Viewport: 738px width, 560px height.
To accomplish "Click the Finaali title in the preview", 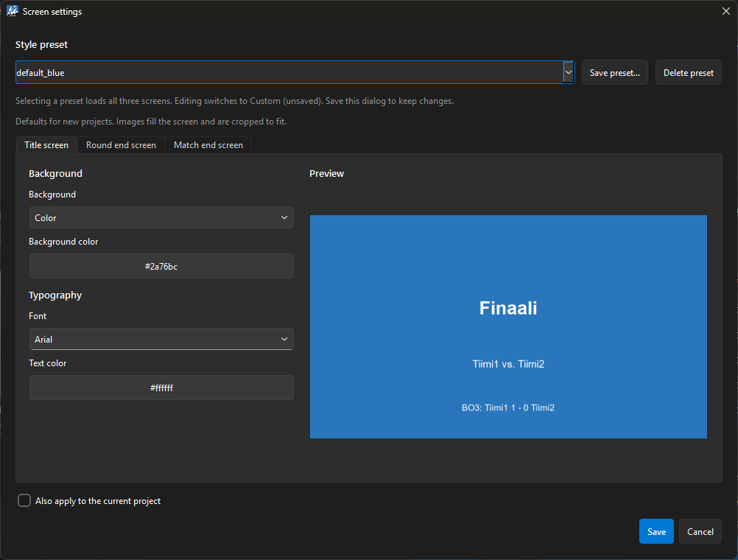I will click(508, 308).
